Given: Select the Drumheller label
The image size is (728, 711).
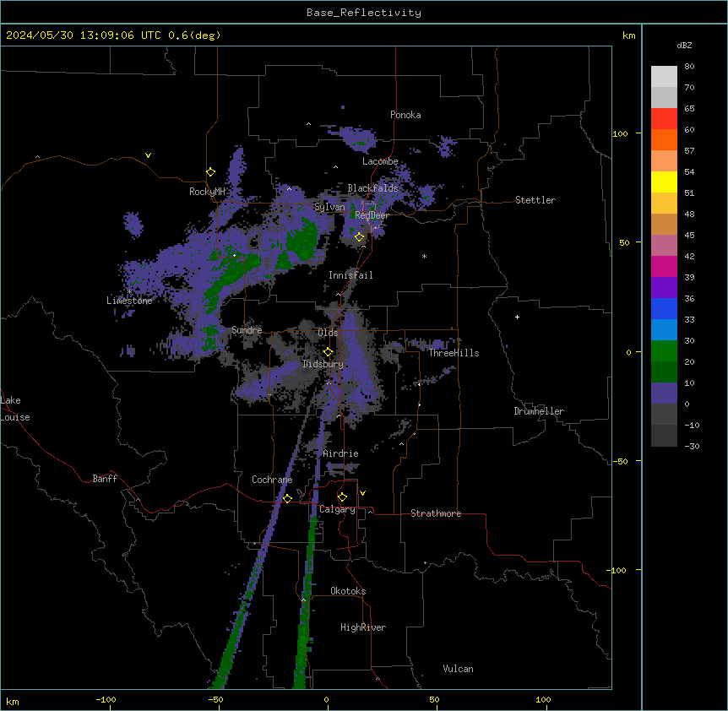Looking at the screenshot, I should click(539, 411).
